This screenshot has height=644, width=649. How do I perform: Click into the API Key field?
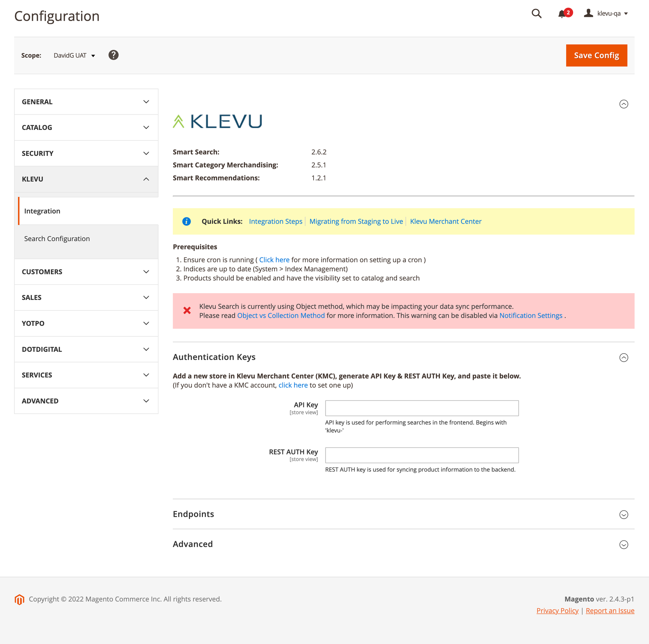coord(422,408)
